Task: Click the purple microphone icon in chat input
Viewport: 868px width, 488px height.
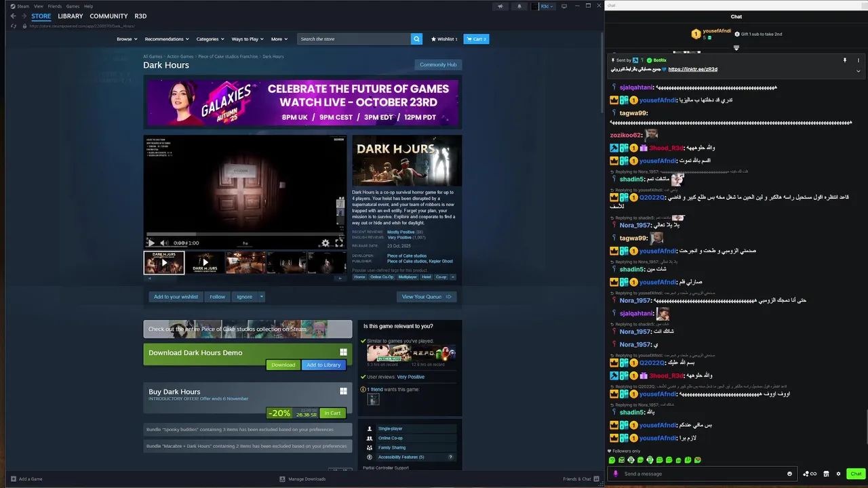Action: click(x=616, y=474)
